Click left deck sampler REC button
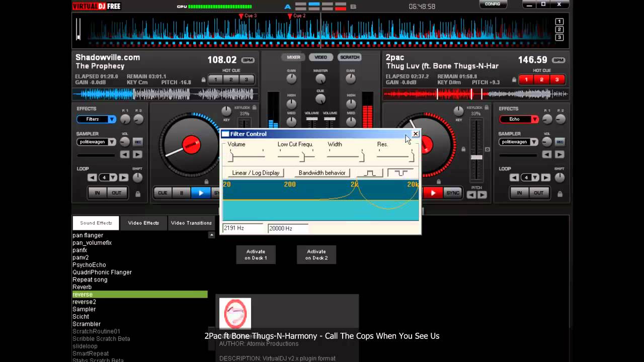This screenshot has width=644, height=362. point(137,142)
